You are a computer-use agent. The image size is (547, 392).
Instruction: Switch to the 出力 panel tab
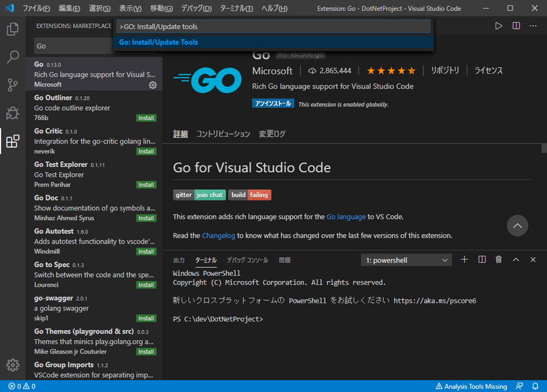coord(179,260)
